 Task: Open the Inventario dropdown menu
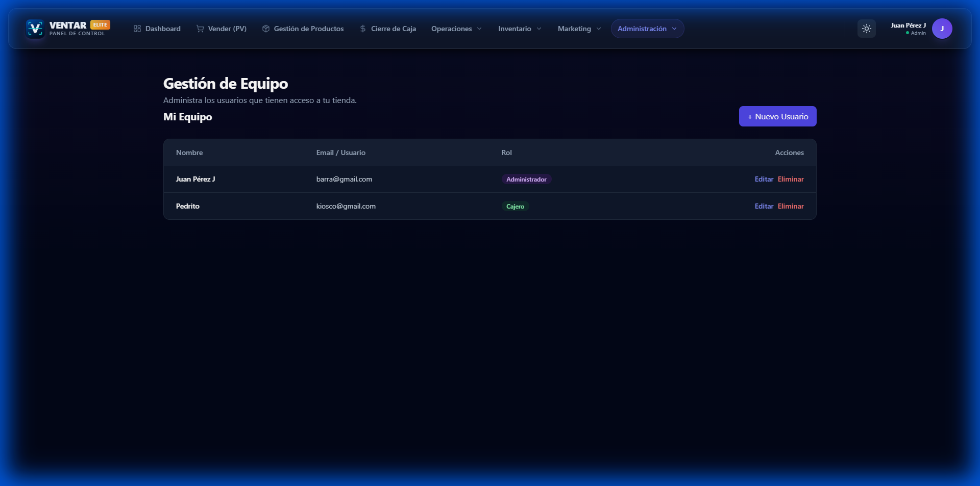pyautogui.click(x=520, y=29)
